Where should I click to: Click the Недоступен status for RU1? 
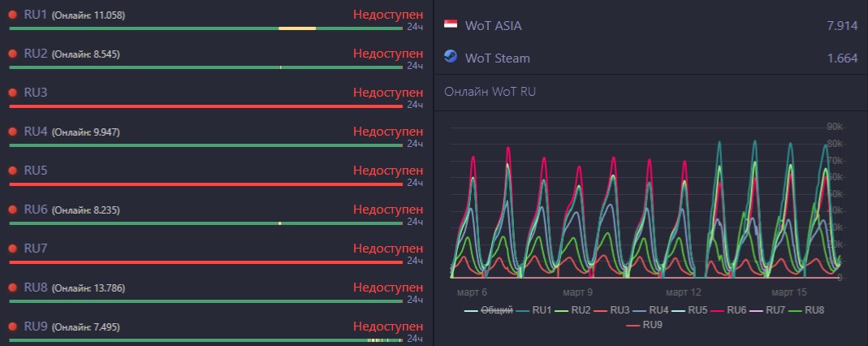coord(388,15)
